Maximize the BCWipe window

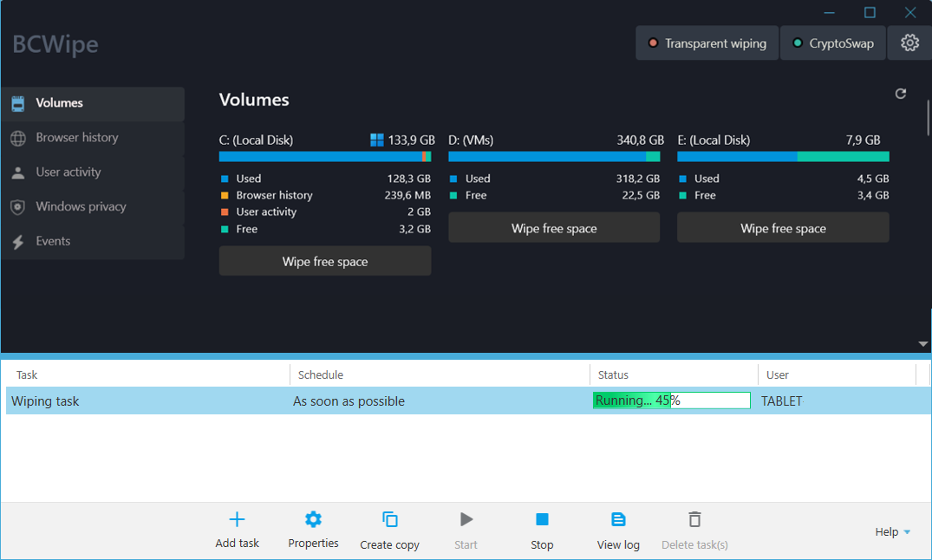point(870,12)
